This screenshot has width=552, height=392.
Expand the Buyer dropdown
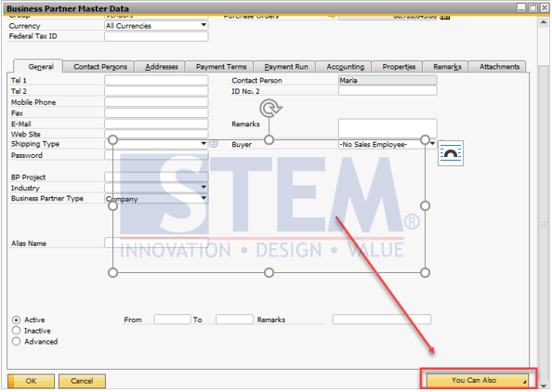pyautogui.click(x=433, y=144)
